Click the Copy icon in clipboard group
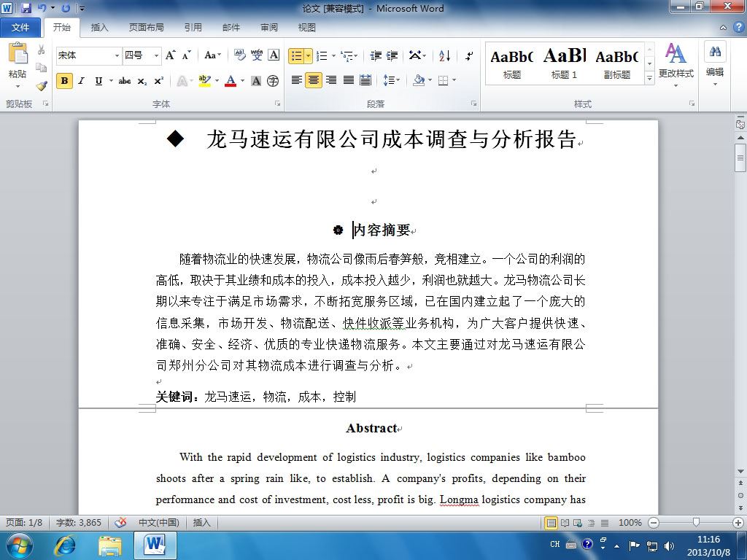Viewport: 747px width, 560px height. point(42,68)
